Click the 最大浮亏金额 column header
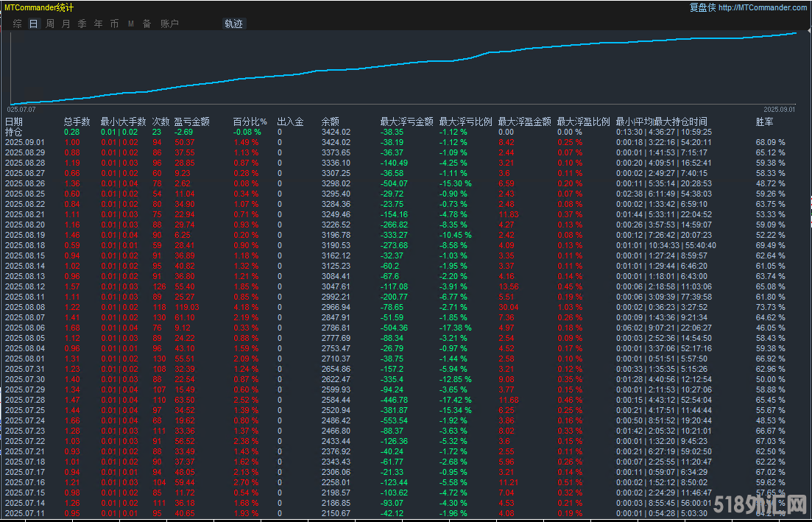The image size is (812, 522). coord(406,121)
